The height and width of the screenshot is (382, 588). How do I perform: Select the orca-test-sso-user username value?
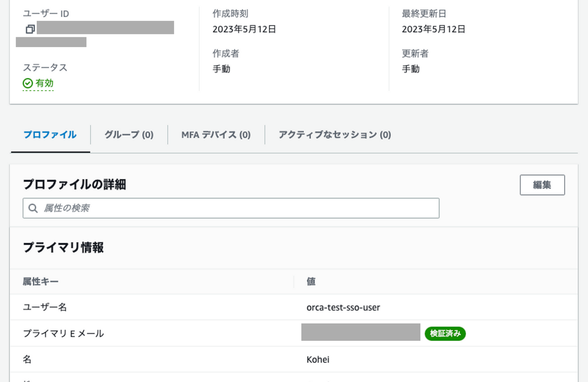point(343,307)
